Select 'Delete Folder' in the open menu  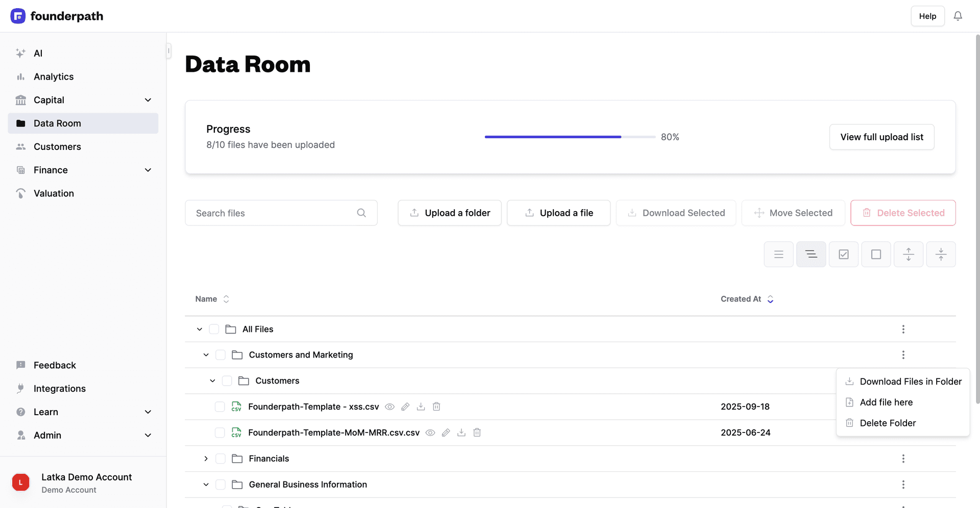[888, 423]
